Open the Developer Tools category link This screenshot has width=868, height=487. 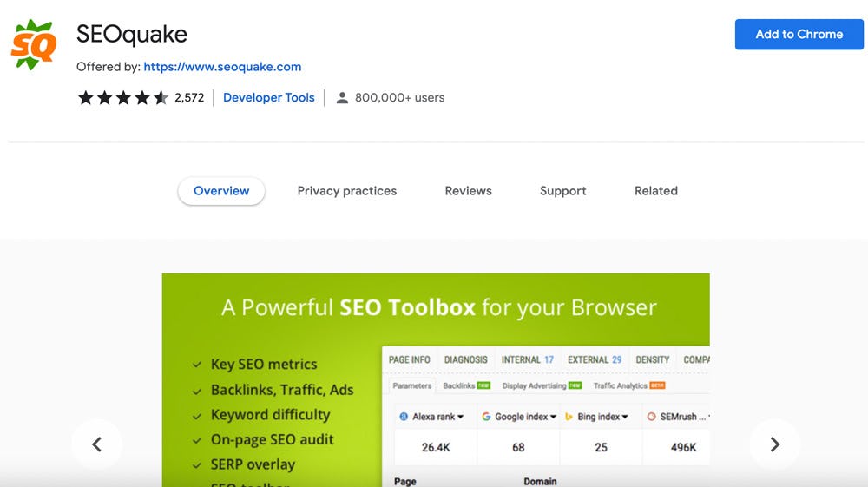(268, 97)
